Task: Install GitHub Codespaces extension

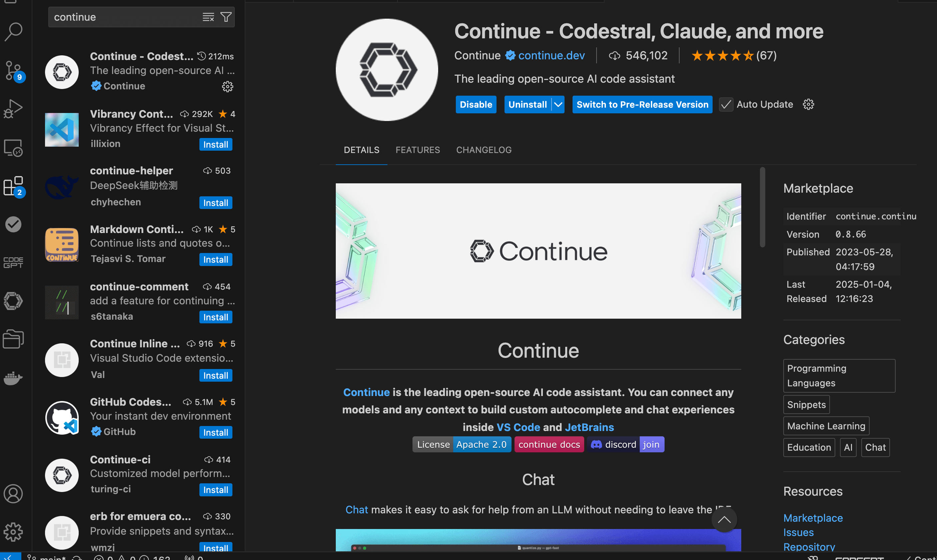Action: tap(215, 432)
